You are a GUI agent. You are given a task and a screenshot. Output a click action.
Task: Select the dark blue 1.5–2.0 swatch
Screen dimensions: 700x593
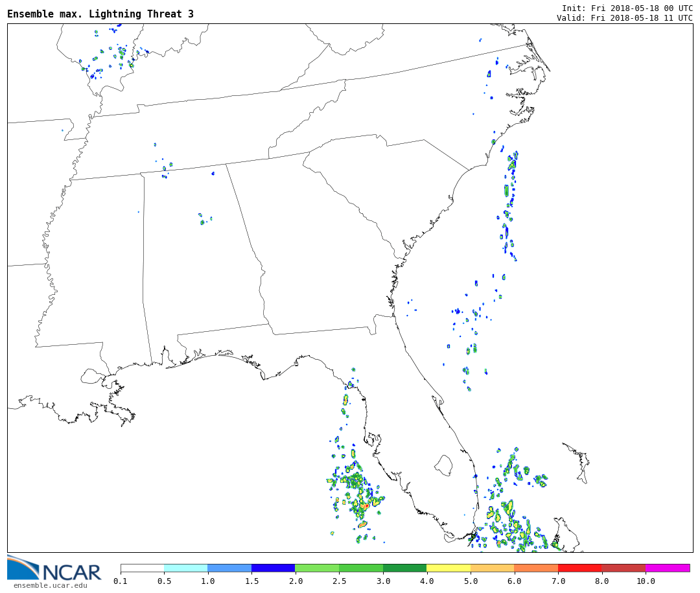(x=273, y=568)
